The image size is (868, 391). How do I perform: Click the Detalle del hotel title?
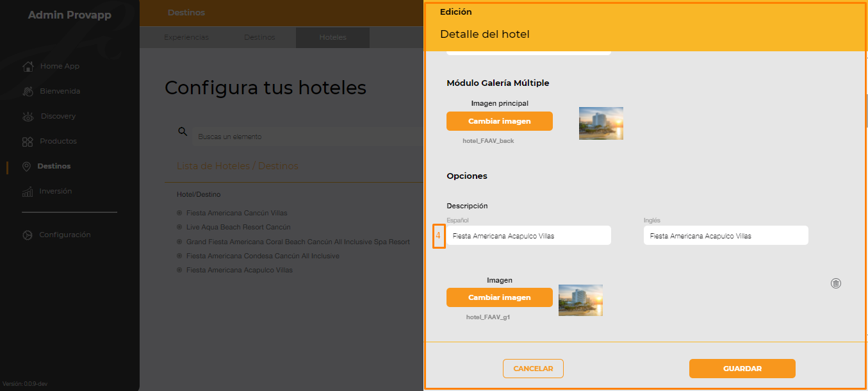point(485,34)
